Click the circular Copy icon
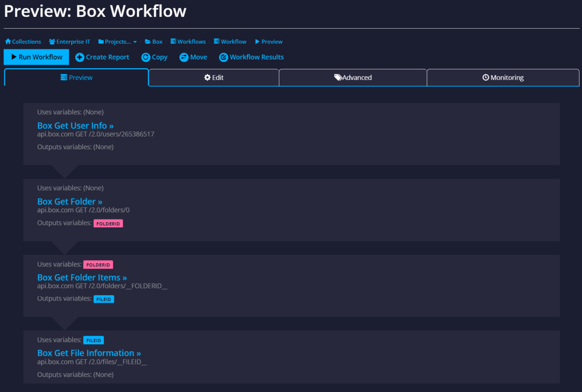Image resolution: width=582 pixels, height=392 pixels. 145,57
